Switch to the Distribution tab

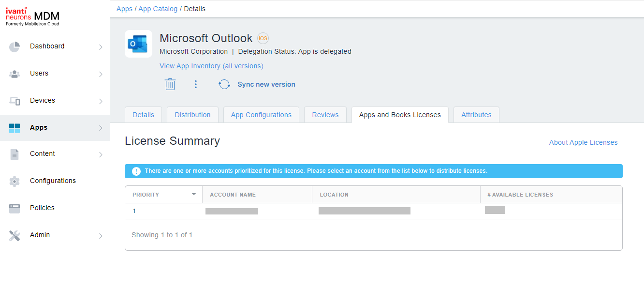click(x=192, y=115)
